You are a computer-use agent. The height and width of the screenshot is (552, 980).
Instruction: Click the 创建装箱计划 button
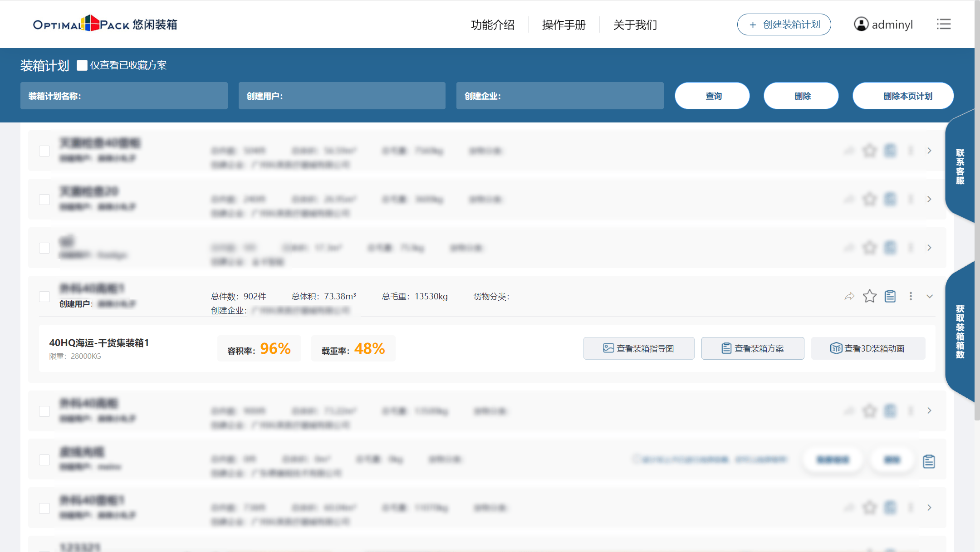[x=784, y=24]
